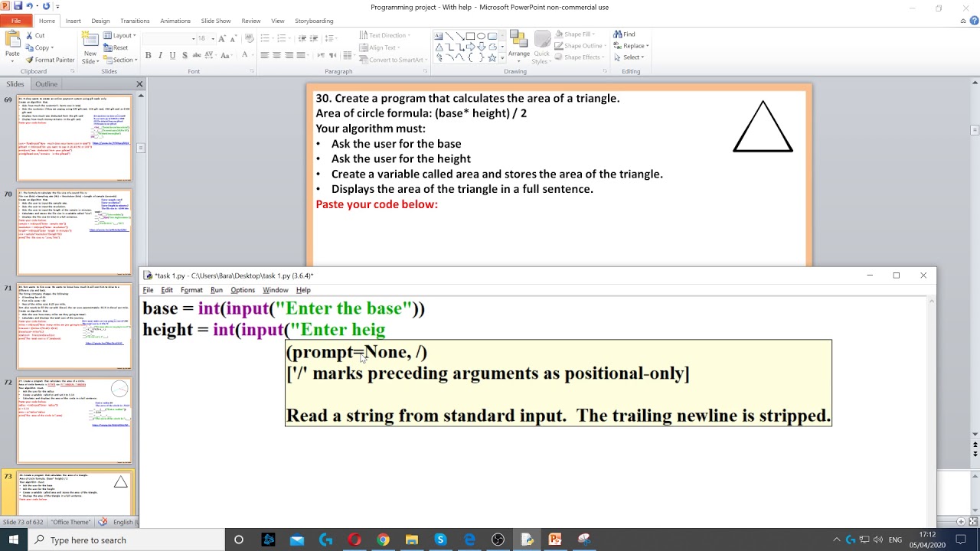The height and width of the screenshot is (551, 980).
Task: Switch to the Slide Show ribbon tab
Action: coord(216,21)
